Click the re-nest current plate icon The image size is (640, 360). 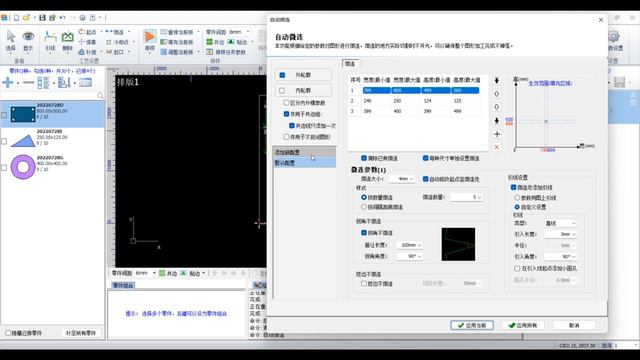tap(164, 32)
